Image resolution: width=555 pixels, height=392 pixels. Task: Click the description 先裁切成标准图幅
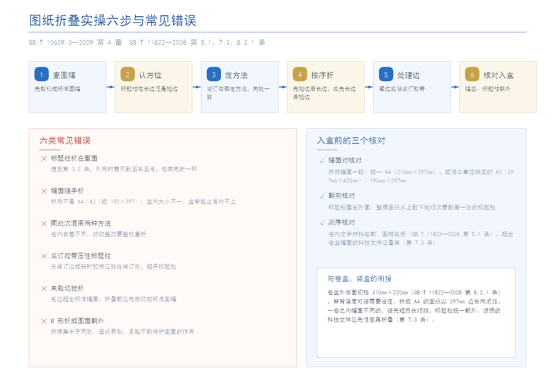[57, 89]
